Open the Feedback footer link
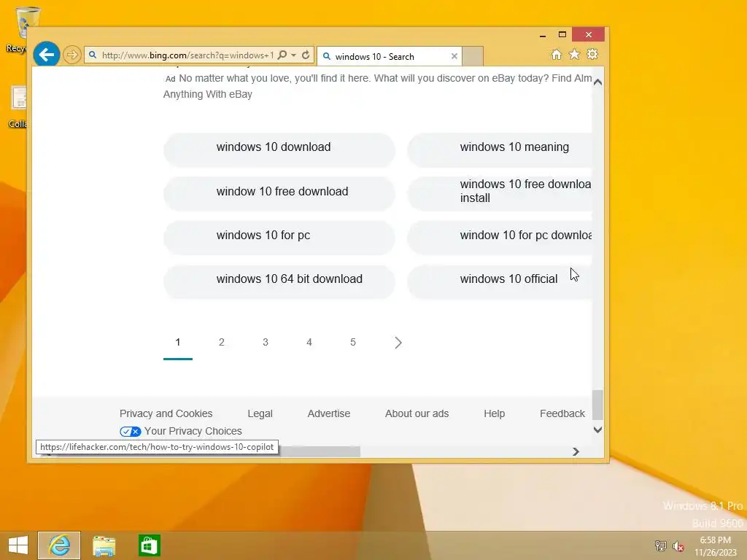The width and height of the screenshot is (747, 560). click(x=562, y=414)
